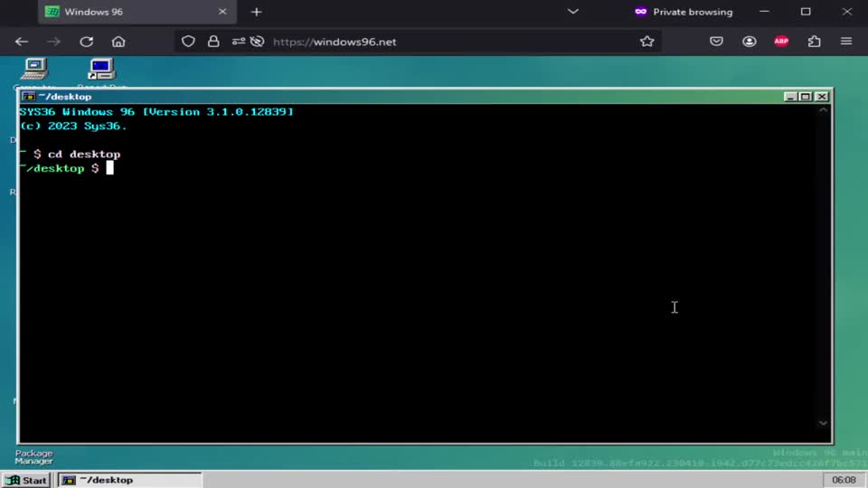Expand the list all tabs chevron
This screenshot has height=488, width=868.
[573, 12]
